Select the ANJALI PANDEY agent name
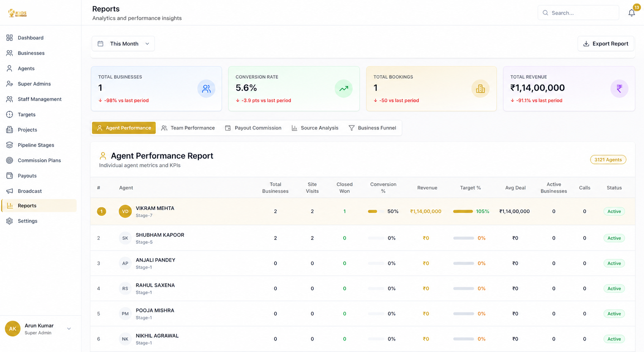This screenshot has width=644, height=352. pyautogui.click(x=155, y=260)
